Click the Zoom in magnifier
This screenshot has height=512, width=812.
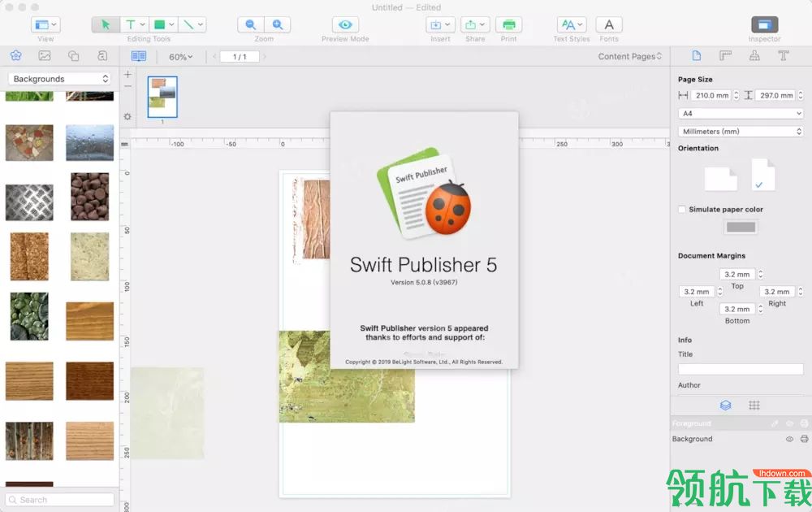point(278,24)
